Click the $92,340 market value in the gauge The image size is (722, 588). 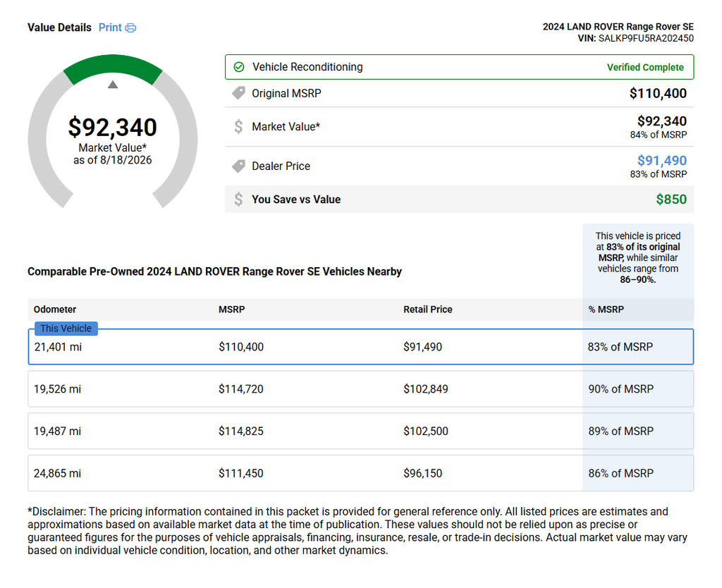(x=113, y=127)
